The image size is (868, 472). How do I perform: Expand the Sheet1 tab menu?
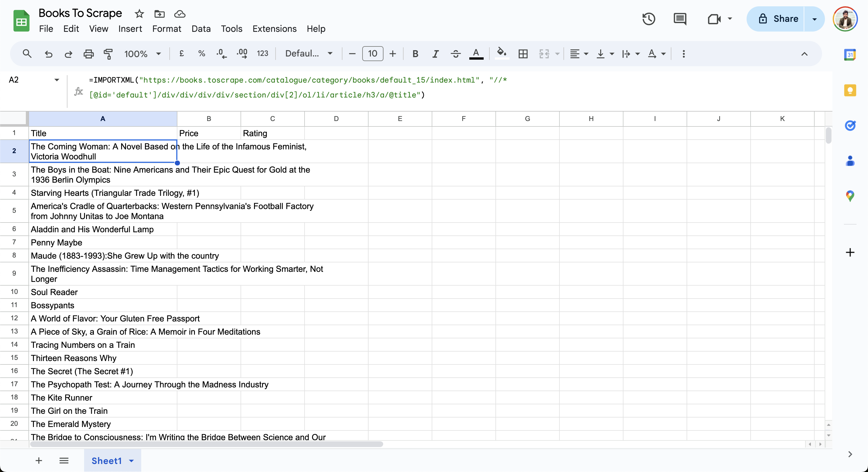tap(131, 461)
